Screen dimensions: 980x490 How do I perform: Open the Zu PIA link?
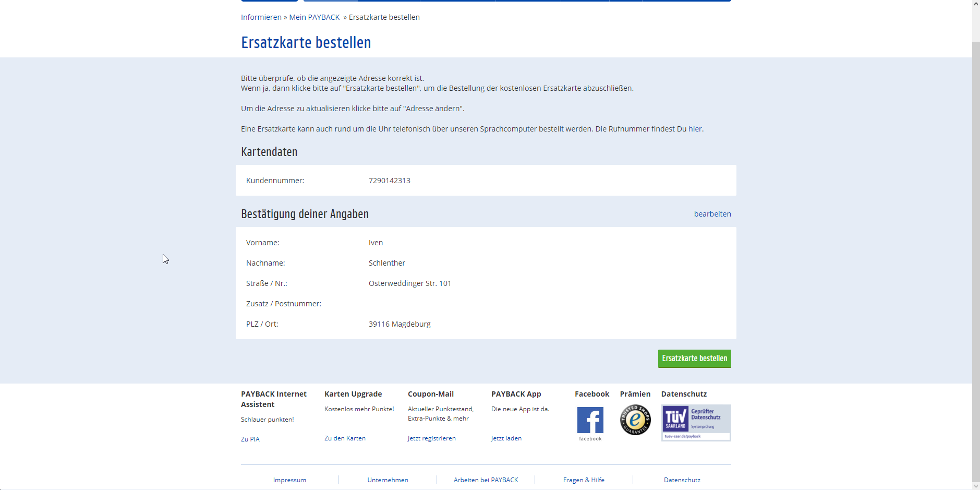[x=250, y=439]
